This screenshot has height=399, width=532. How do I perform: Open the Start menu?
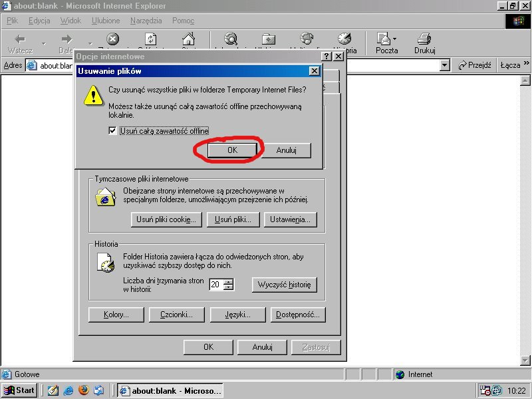click(x=19, y=390)
